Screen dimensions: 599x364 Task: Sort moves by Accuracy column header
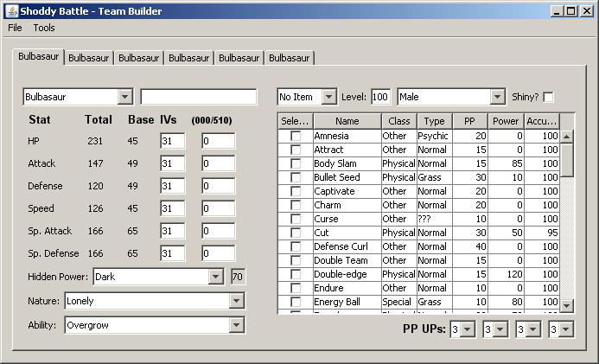[x=542, y=121]
